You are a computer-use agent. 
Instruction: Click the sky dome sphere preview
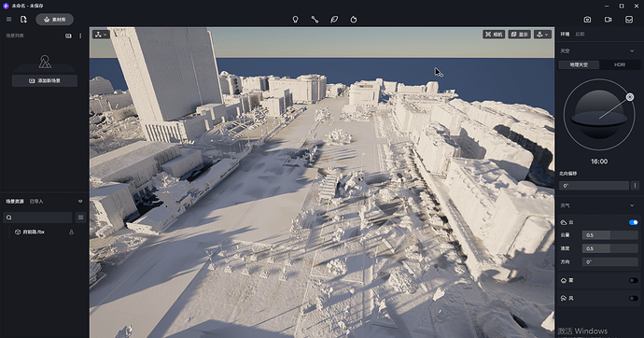(x=599, y=114)
